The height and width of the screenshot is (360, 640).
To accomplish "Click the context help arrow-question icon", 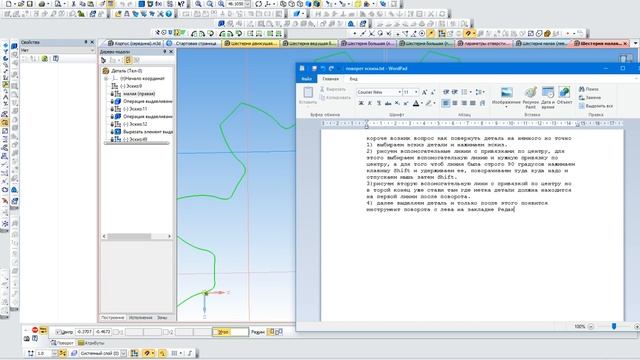I will [181, 4].
